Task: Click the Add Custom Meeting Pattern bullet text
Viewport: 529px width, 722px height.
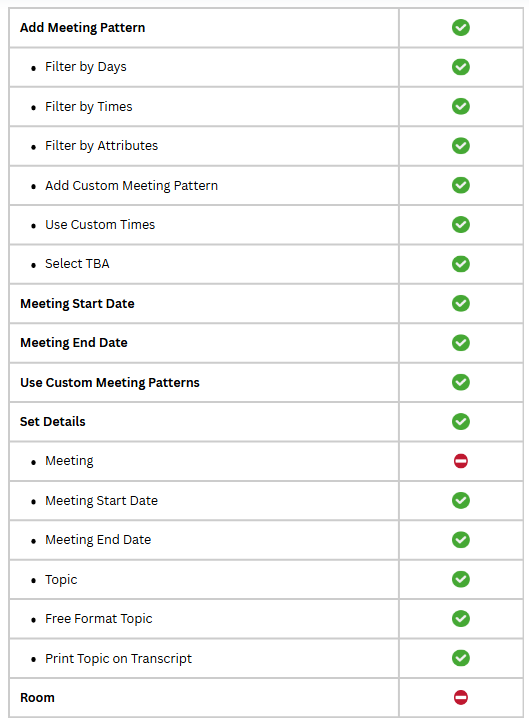Action: pyautogui.click(x=131, y=186)
